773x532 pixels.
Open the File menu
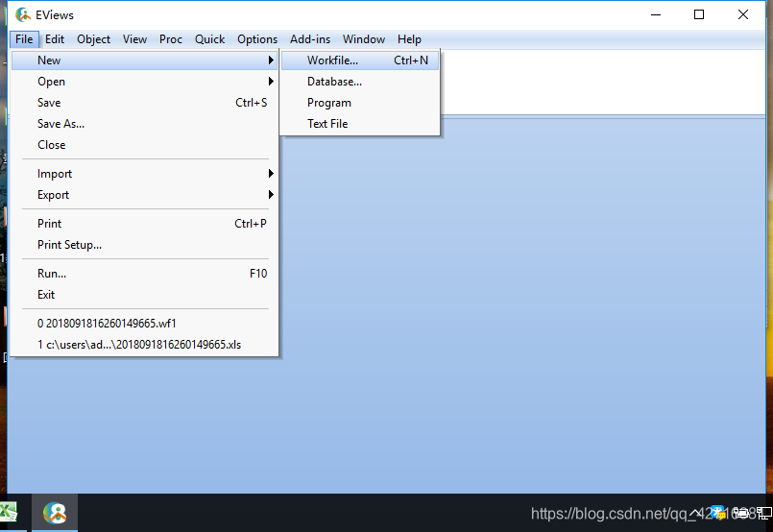24,39
